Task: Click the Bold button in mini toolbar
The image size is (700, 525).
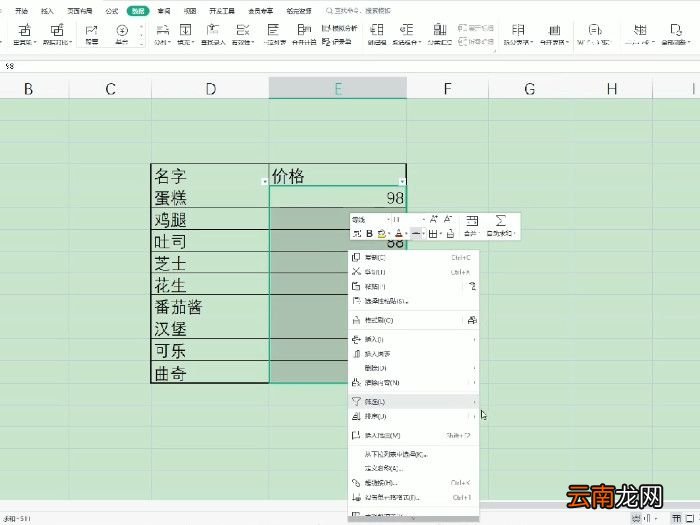Action: click(369, 233)
